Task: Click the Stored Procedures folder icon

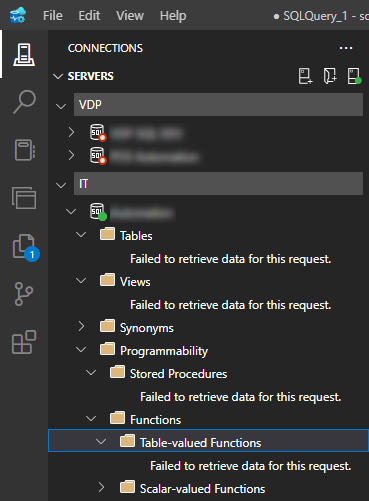Action: [117, 372]
